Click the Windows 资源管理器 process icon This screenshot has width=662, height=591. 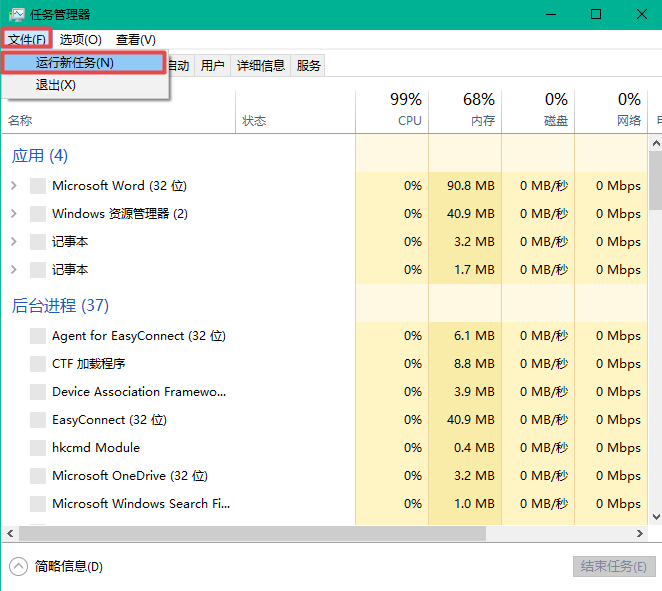[38, 214]
